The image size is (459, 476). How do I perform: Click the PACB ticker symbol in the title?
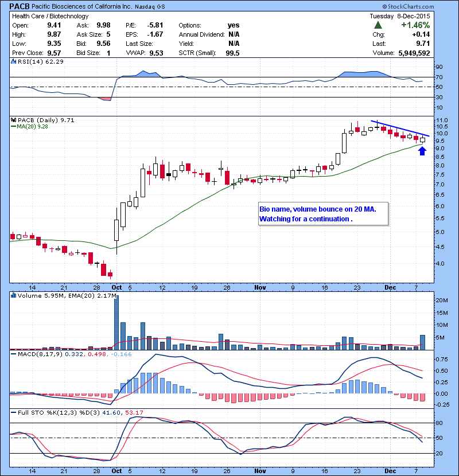(x=20, y=6)
